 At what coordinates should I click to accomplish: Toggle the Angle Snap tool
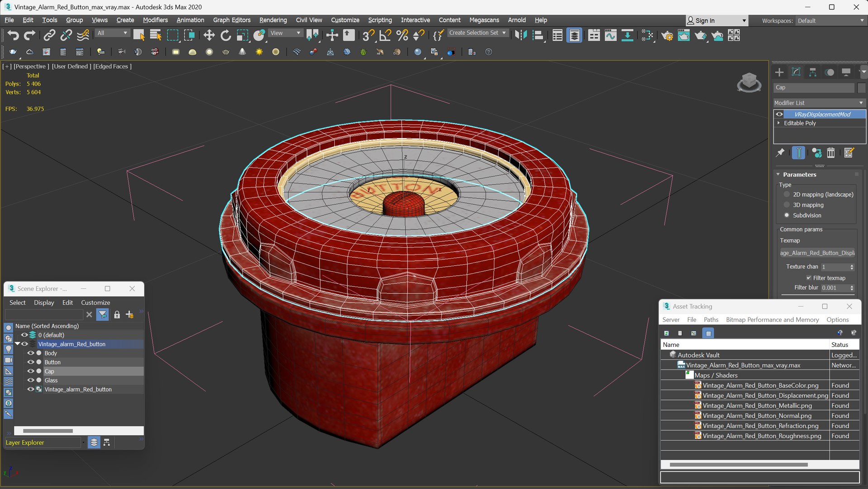[x=385, y=35]
